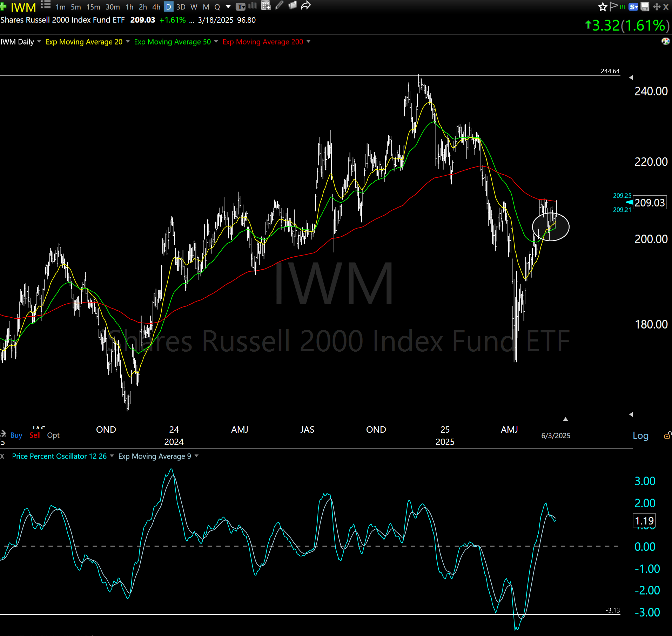Switch to the 1h timeframe
The width and height of the screenshot is (672, 636).
129,7
